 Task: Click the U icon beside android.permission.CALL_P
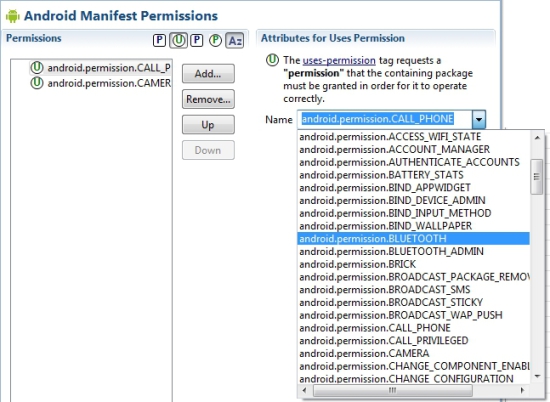tap(36, 67)
